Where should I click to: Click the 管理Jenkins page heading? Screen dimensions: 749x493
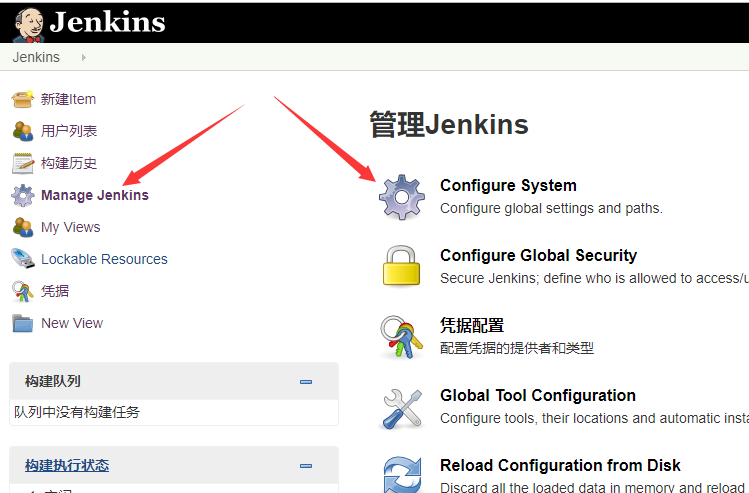[x=449, y=125]
